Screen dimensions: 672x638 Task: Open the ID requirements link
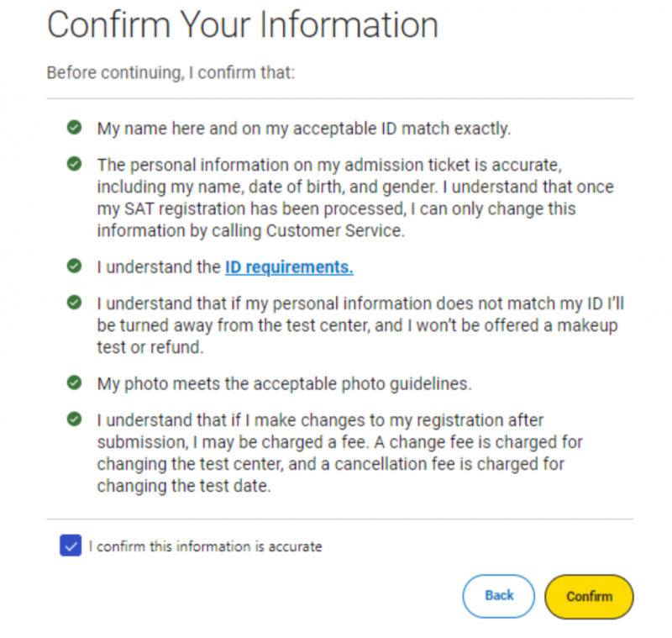pos(289,267)
